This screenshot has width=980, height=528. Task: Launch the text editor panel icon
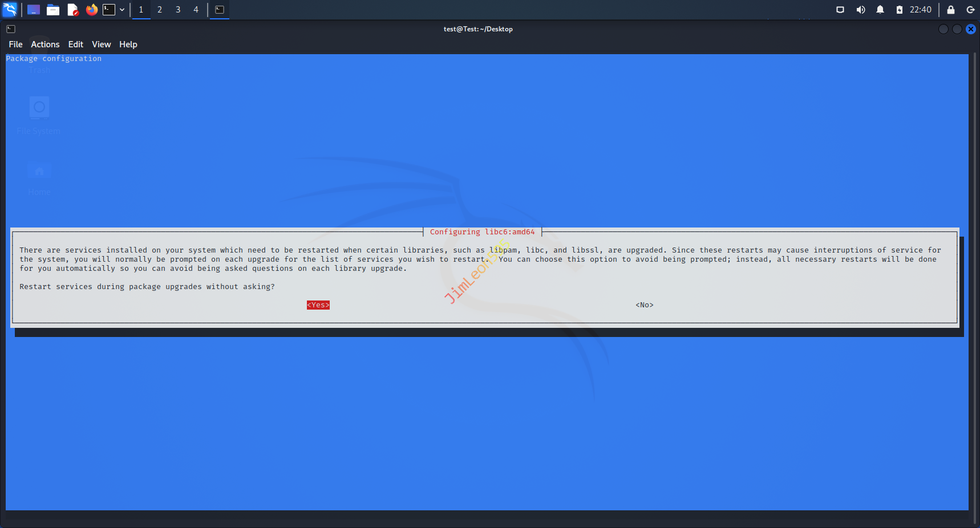pyautogui.click(x=72, y=10)
